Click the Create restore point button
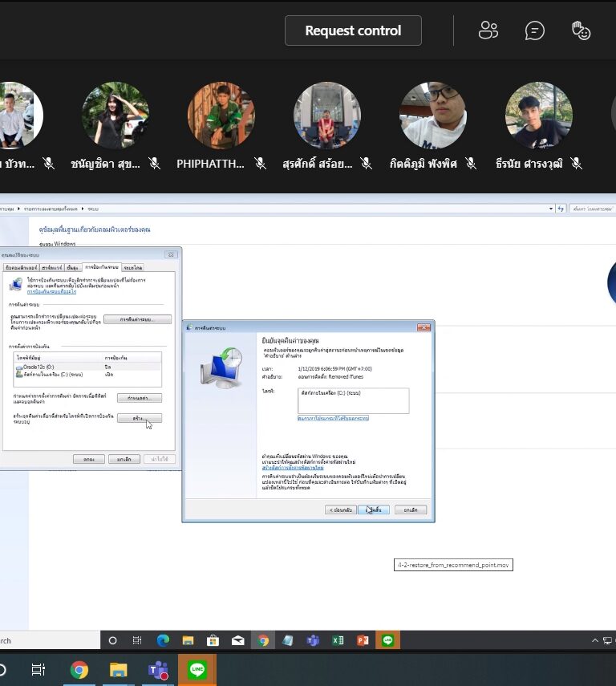616x686 pixels. pyautogui.click(x=139, y=418)
